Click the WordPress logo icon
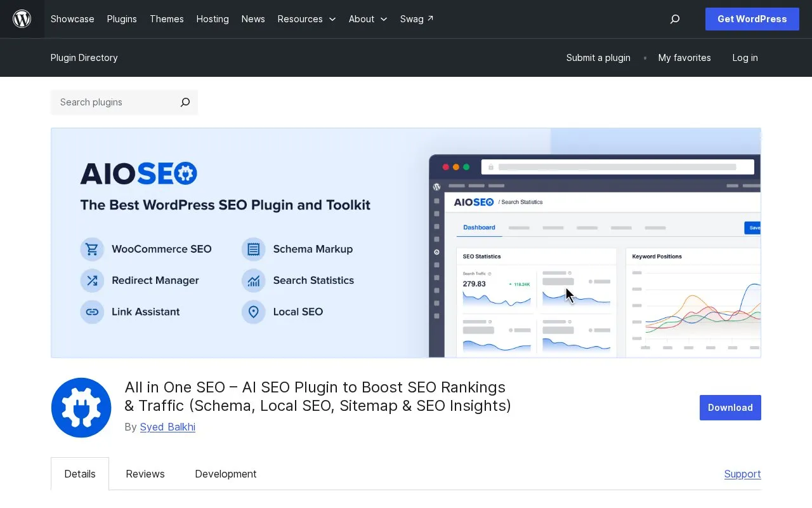This screenshot has width=812, height=508. tap(22, 19)
